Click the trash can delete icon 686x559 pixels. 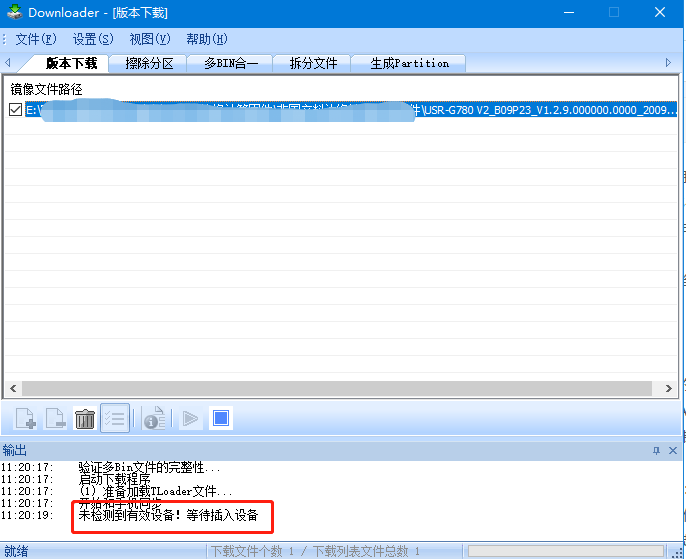click(x=85, y=419)
